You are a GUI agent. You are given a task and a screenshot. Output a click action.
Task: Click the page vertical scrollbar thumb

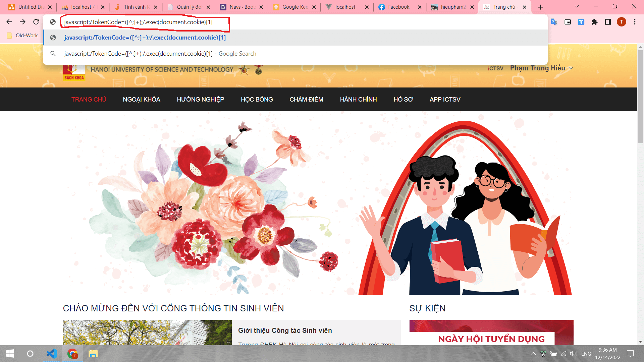(x=640, y=97)
